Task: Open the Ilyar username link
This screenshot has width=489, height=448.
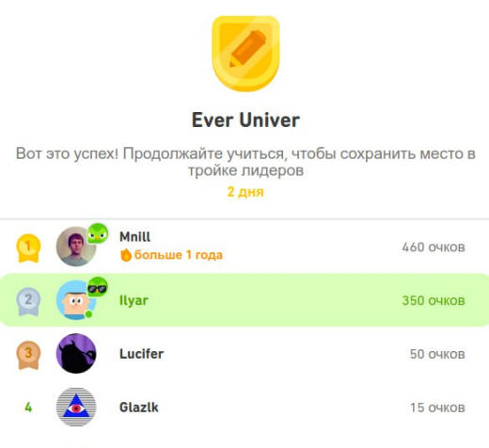Action: click(x=134, y=300)
